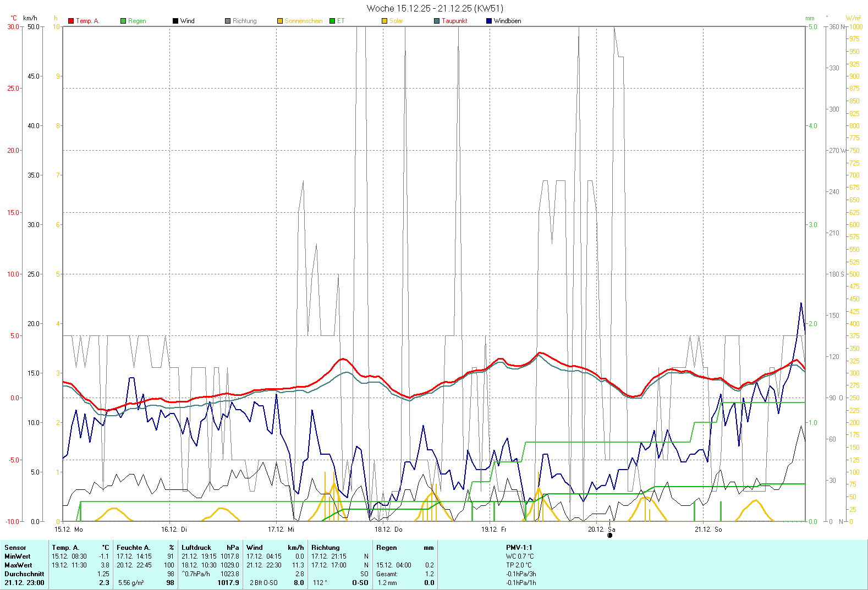Screen dimensions: 868x590
Task: Click the Feuchte A. column header
Action: coord(133,548)
